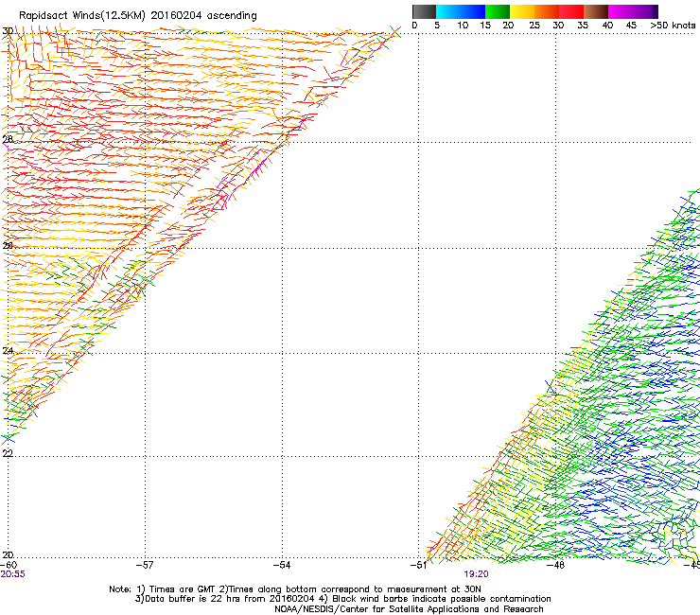Click the red 30-35 knots legend color

[x=571, y=11]
